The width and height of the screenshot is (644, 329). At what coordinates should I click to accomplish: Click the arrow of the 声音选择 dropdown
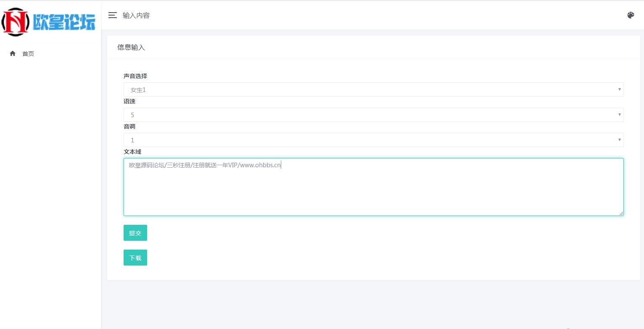619,89
